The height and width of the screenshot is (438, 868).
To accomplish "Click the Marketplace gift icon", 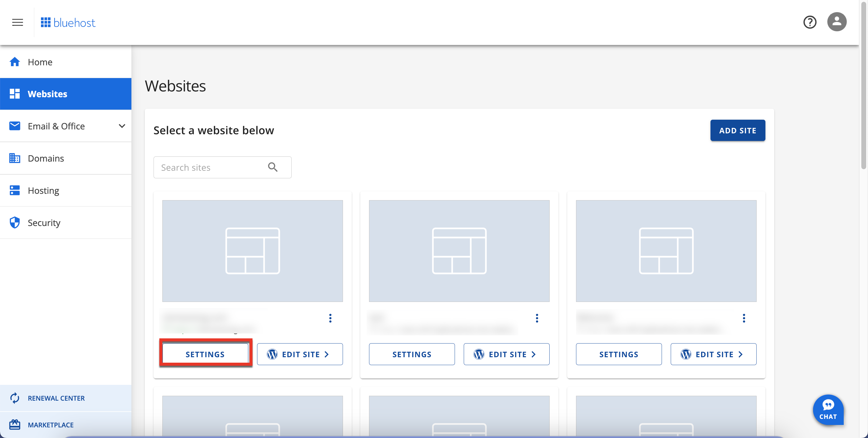I will [15, 425].
